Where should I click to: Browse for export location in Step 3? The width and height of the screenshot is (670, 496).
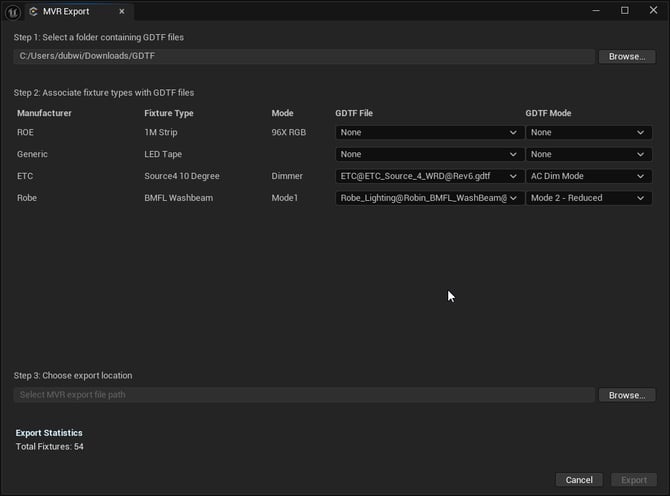click(626, 395)
